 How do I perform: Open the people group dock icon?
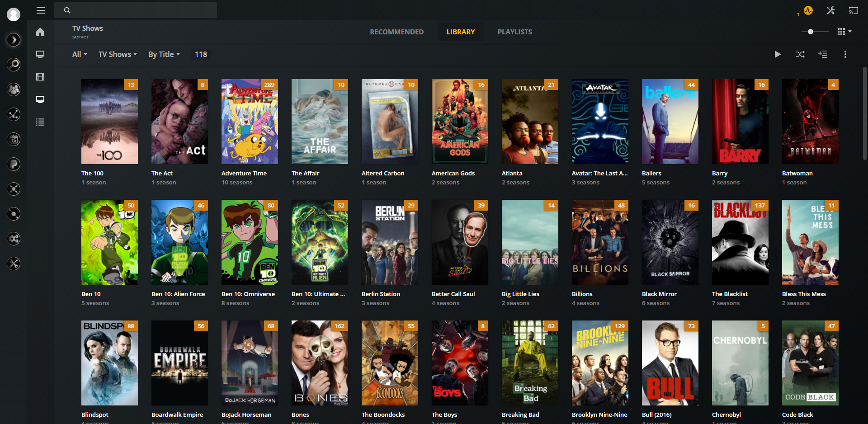point(14,90)
